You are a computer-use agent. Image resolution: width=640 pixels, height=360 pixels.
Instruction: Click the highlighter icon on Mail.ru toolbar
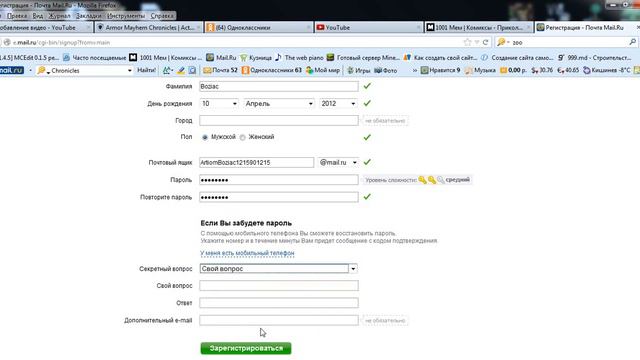(x=181, y=70)
